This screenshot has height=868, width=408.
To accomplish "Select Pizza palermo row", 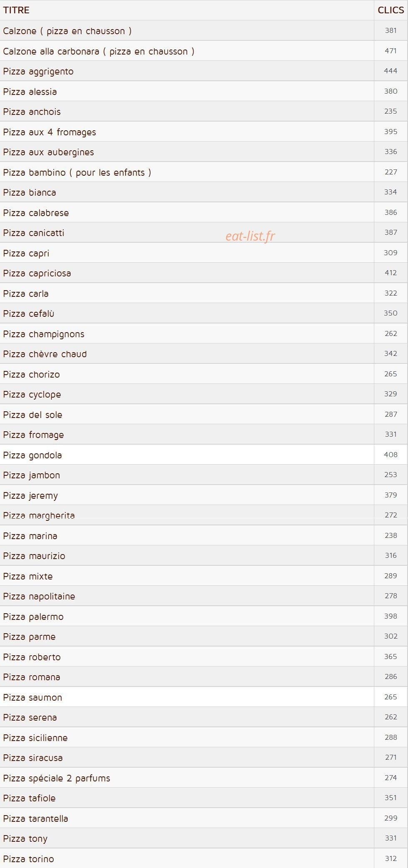I will click(204, 616).
